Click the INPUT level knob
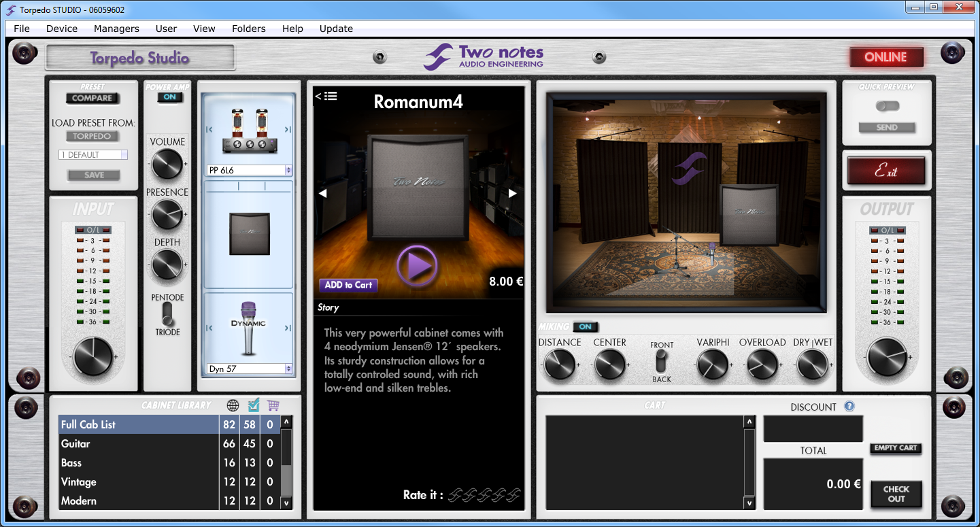The image size is (980, 527). click(x=92, y=356)
